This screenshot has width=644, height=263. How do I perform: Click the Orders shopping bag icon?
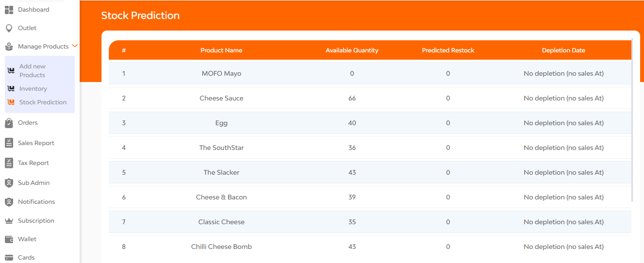coord(9,123)
